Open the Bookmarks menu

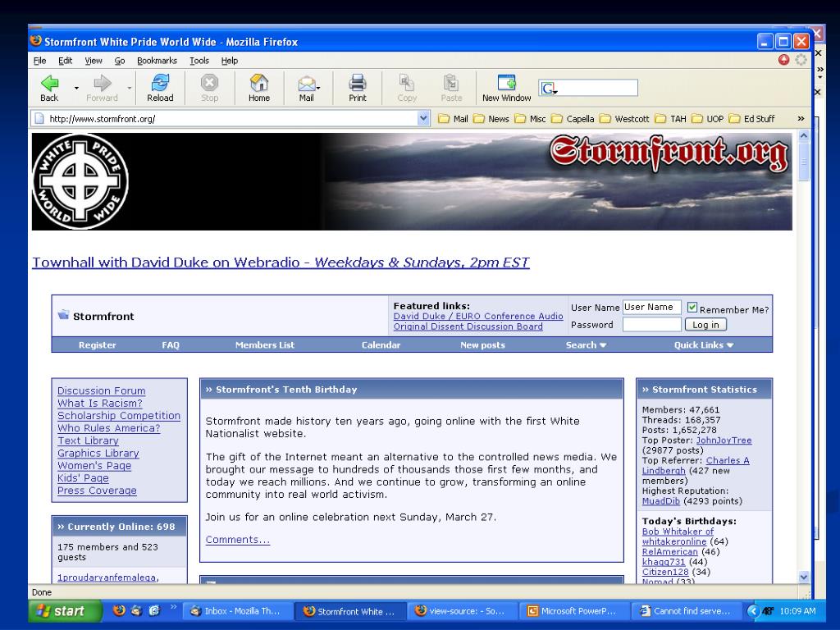pyautogui.click(x=157, y=61)
